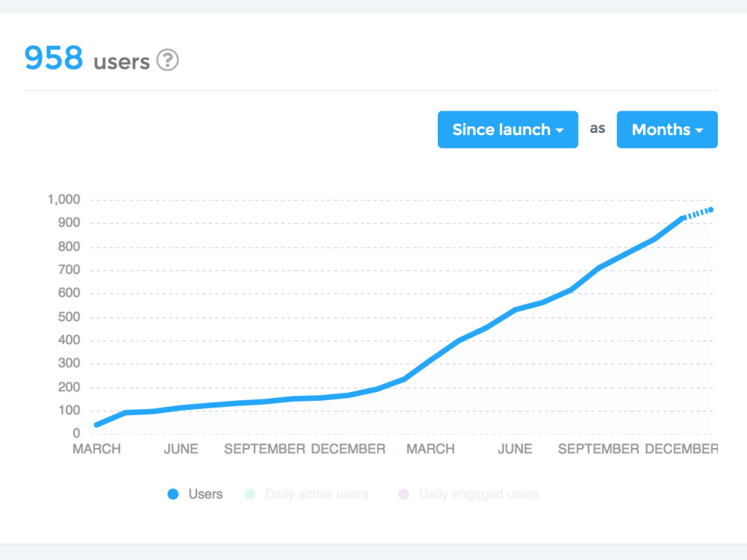Click the last data point on dotted line
The width and height of the screenshot is (747, 560).
pyautogui.click(x=710, y=210)
